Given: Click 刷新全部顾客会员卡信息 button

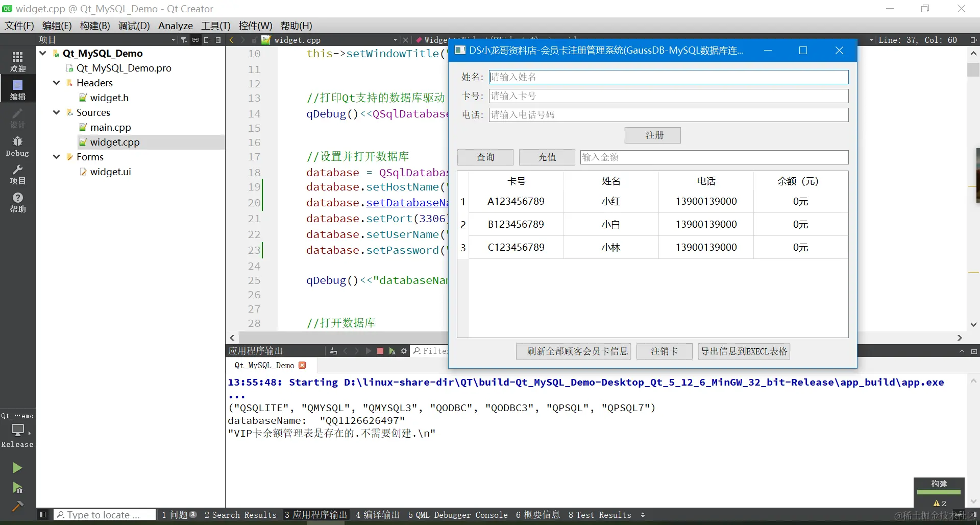Looking at the screenshot, I should (574, 351).
